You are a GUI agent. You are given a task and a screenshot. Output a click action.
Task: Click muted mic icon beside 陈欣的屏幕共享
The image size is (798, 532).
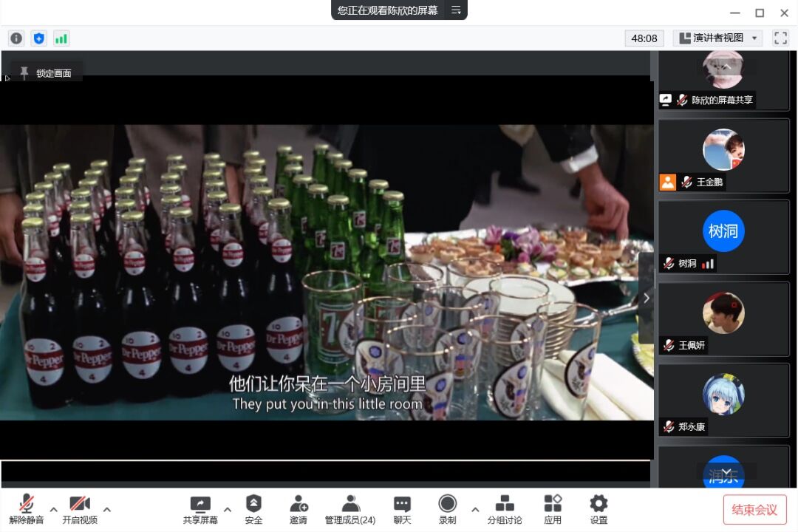tap(682, 100)
